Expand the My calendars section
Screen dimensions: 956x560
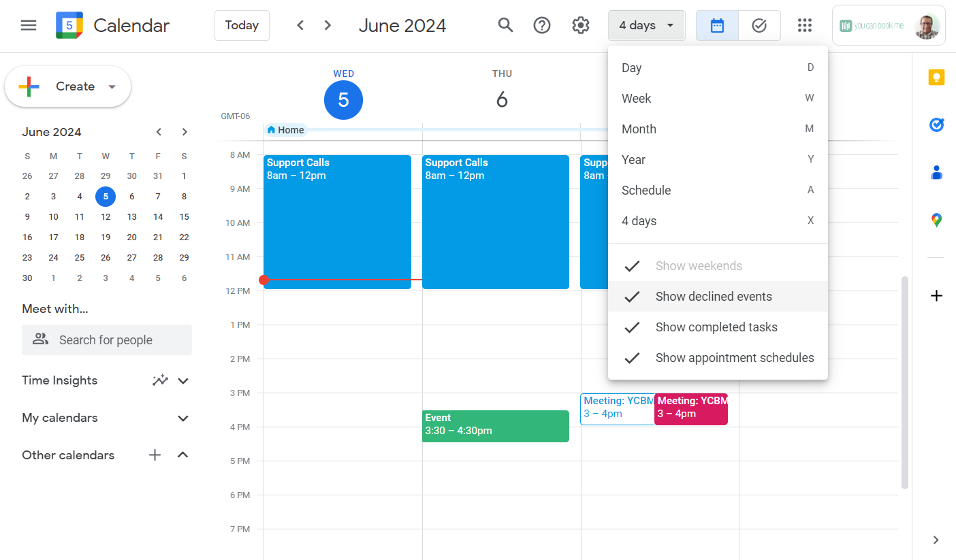click(x=182, y=418)
